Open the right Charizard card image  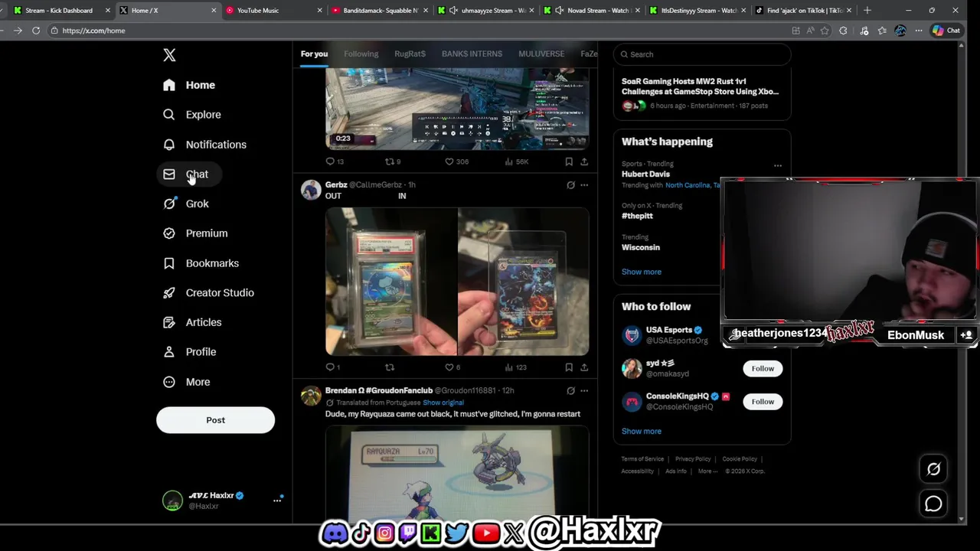point(524,282)
